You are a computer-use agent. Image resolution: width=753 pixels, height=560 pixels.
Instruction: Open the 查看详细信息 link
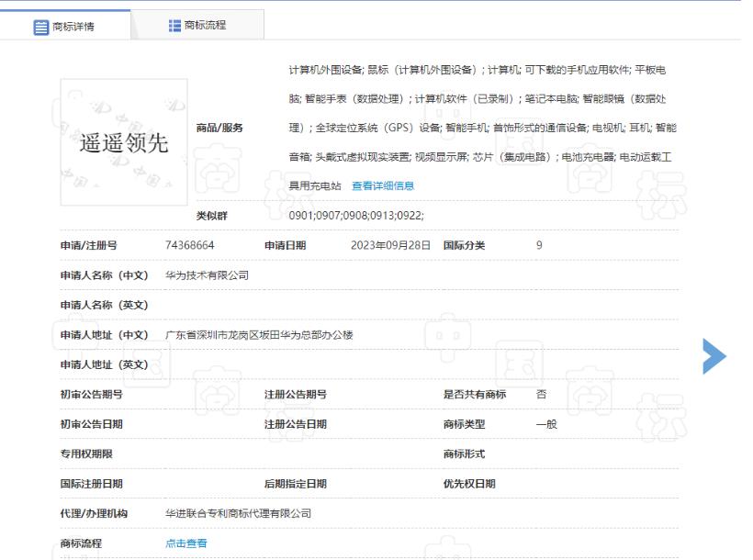click(383, 185)
